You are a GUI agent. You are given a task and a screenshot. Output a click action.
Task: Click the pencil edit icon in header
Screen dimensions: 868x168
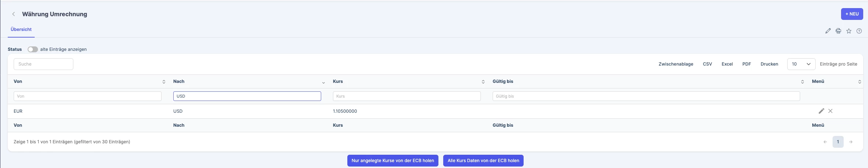828,31
